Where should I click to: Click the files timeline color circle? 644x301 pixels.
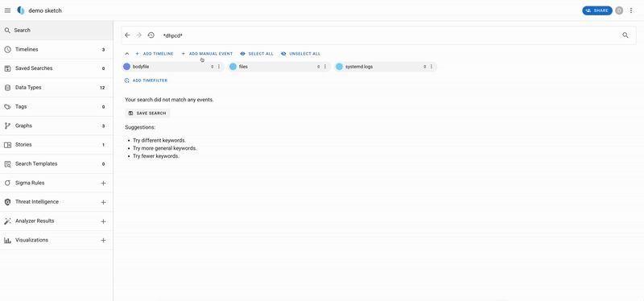click(233, 67)
